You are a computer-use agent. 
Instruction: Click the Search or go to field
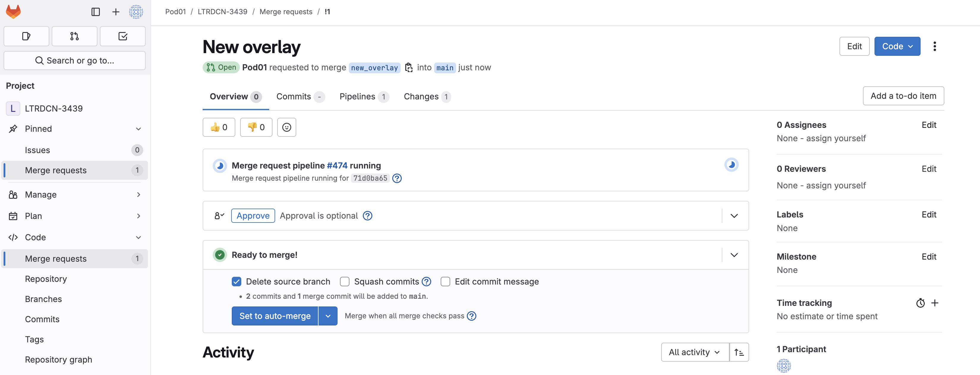(75, 61)
